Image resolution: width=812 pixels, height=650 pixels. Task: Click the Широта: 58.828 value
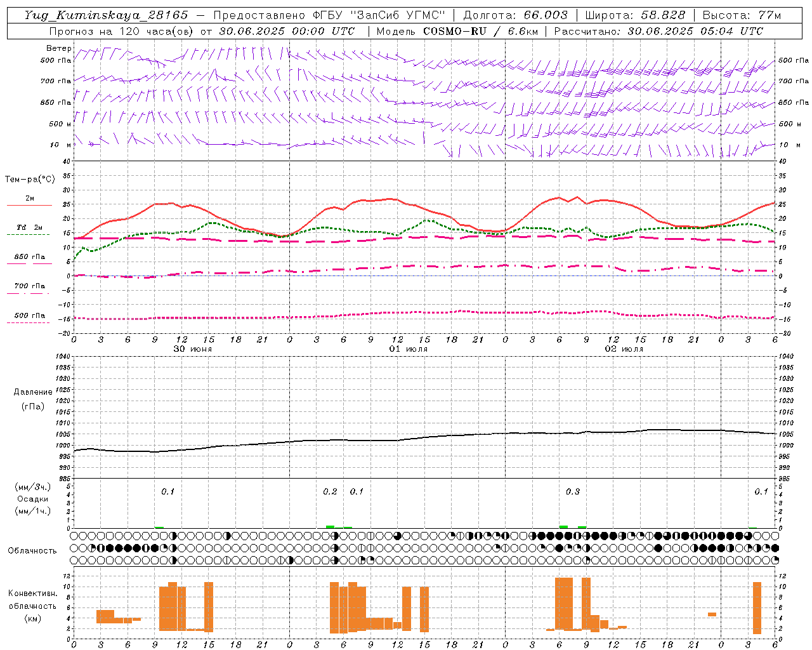coord(635,15)
